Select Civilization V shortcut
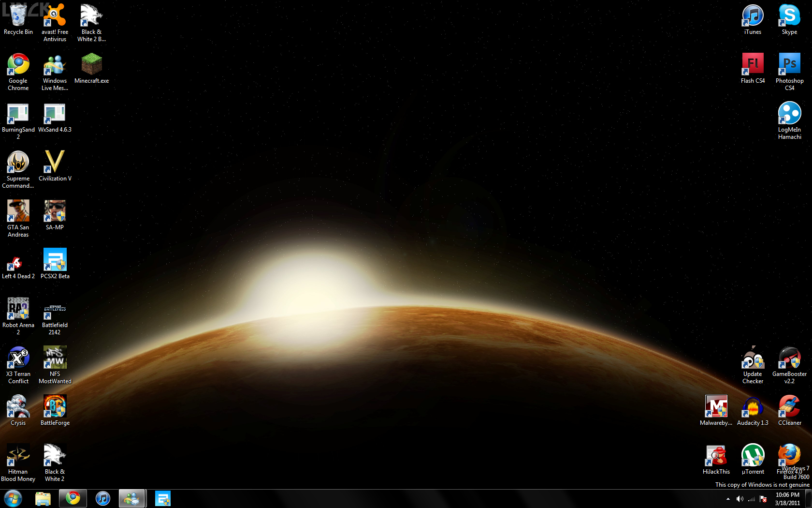This screenshot has width=812, height=508. (x=55, y=166)
